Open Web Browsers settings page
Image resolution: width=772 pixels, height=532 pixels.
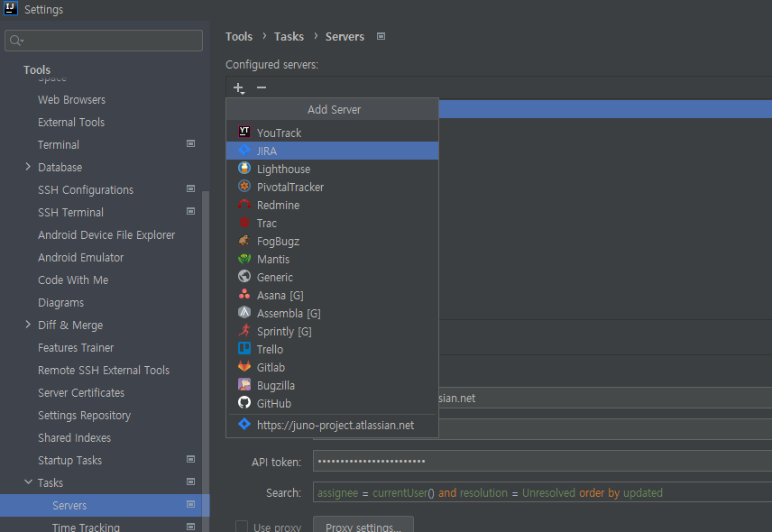72,99
